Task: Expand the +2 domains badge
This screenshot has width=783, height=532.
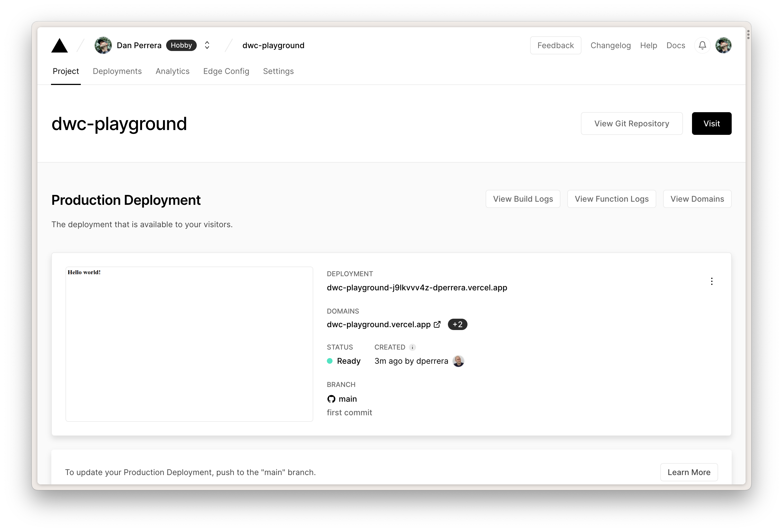Action: (x=457, y=324)
